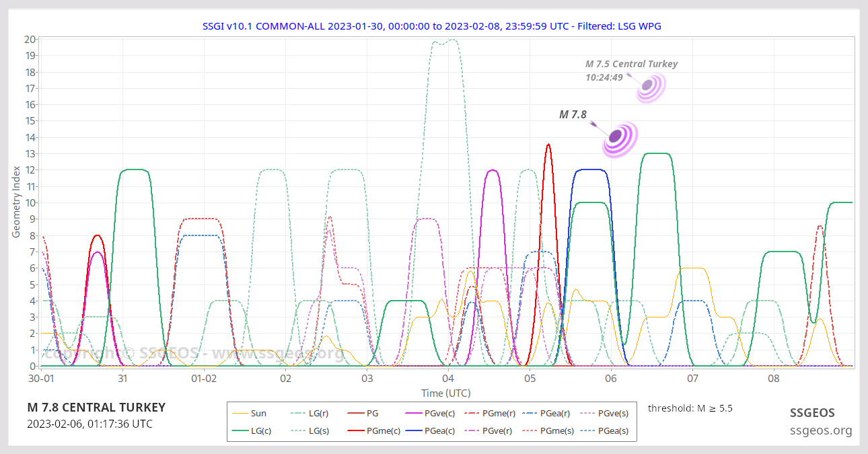This screenshot has height=454, width=868.
Task: Click the ssgeos.org link text
Action: pyautogui.click(x=821, y=430)
